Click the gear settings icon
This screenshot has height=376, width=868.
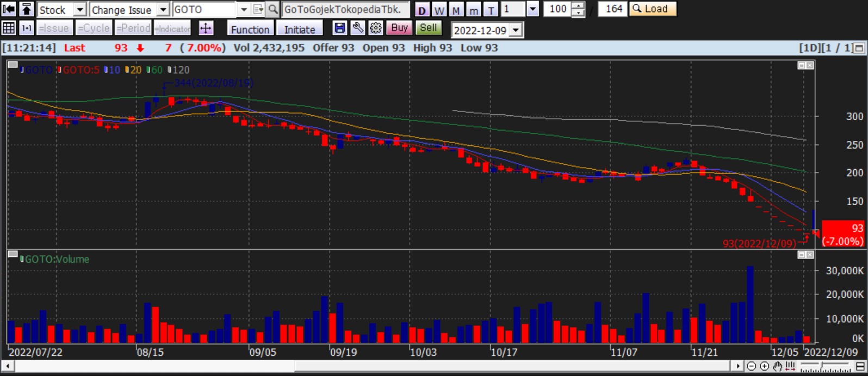[x=376, y=28]
